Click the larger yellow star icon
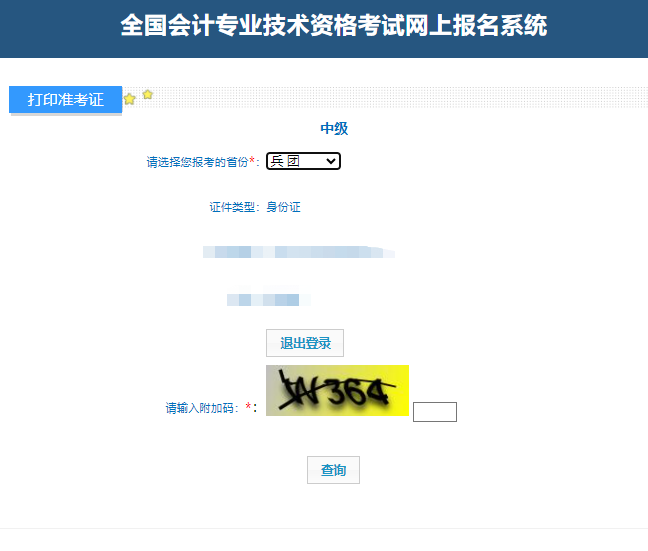Viewport: 648px width, 551px height. (129, 99)
